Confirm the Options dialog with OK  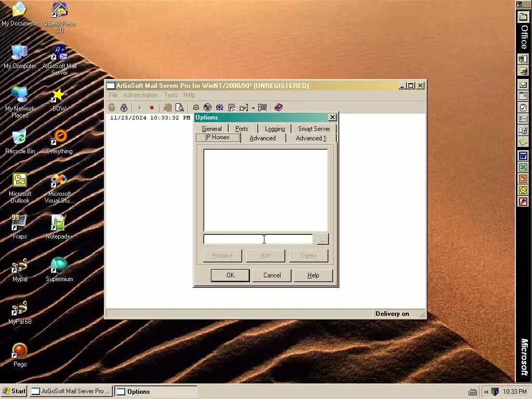coord(230,275)
